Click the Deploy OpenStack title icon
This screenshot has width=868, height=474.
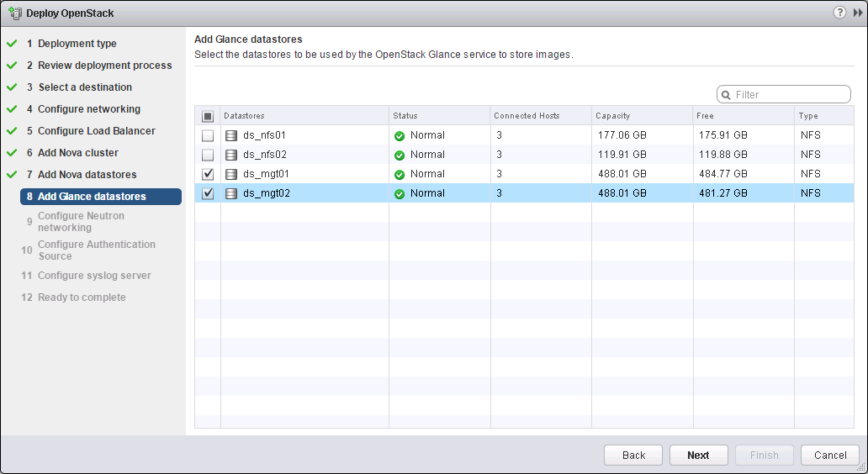point(14,13)
